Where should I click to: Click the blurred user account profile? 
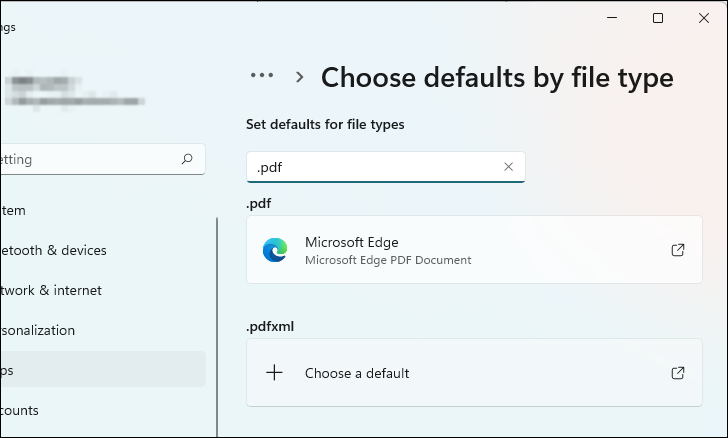(70, 90)
